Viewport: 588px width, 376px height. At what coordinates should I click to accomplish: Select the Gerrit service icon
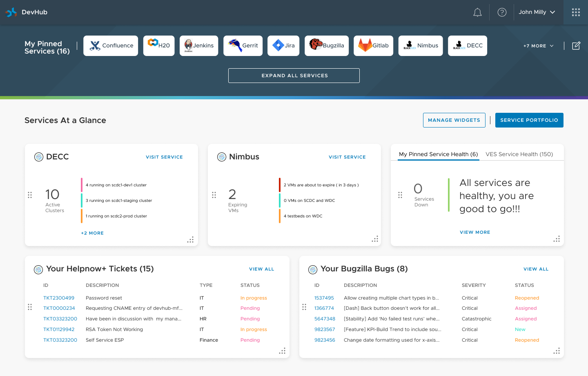click(243, 46)
